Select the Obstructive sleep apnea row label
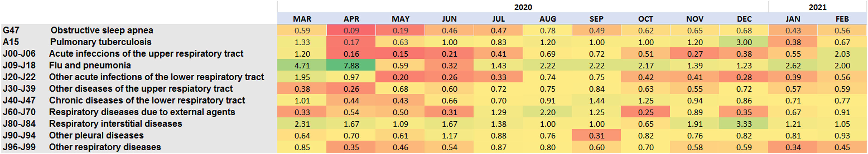This screenshot has height=154, width=868. (x=102, y=30)
